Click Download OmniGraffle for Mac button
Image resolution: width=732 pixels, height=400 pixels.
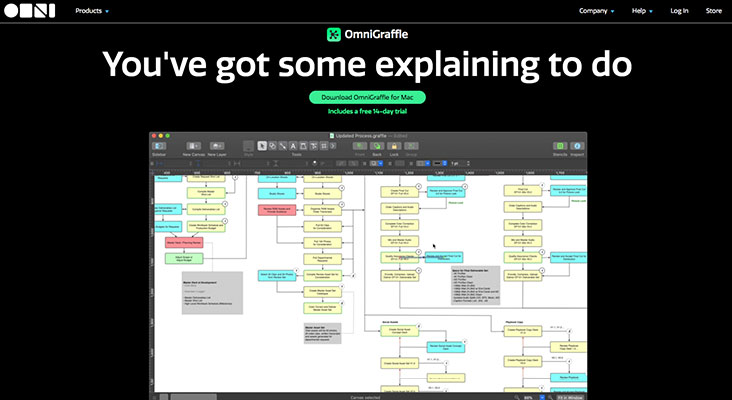pyautogui.click(x=367, y=98)
